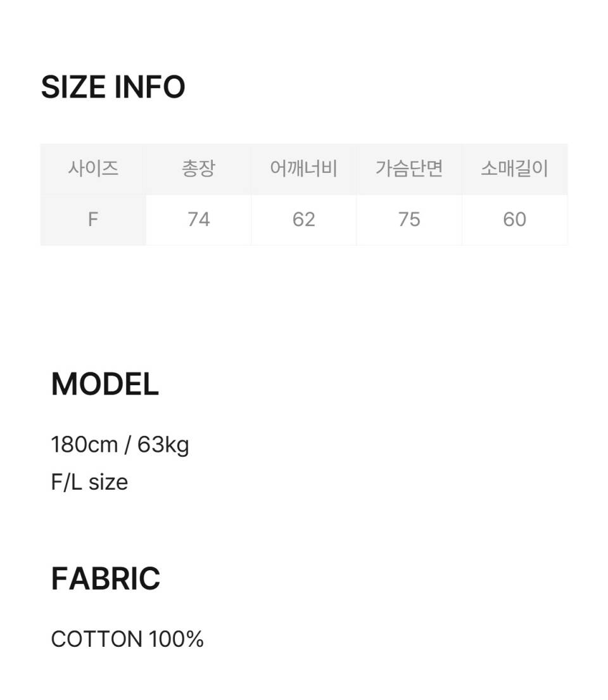Click the MODEL heading

(105, 385)
